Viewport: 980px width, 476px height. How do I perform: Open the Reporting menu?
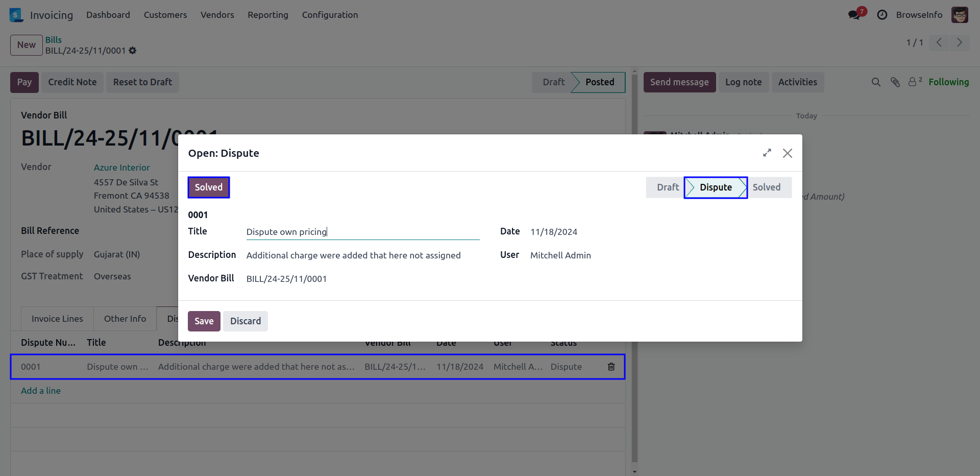pyautogui.click(x=267, y=15)
